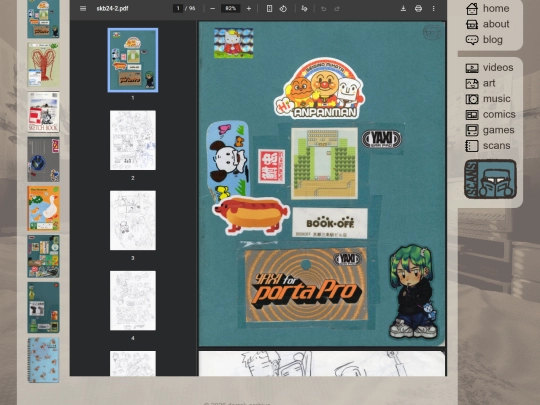
Task: Download the skb24-2.pdf file
Action: tap(403, 9)
